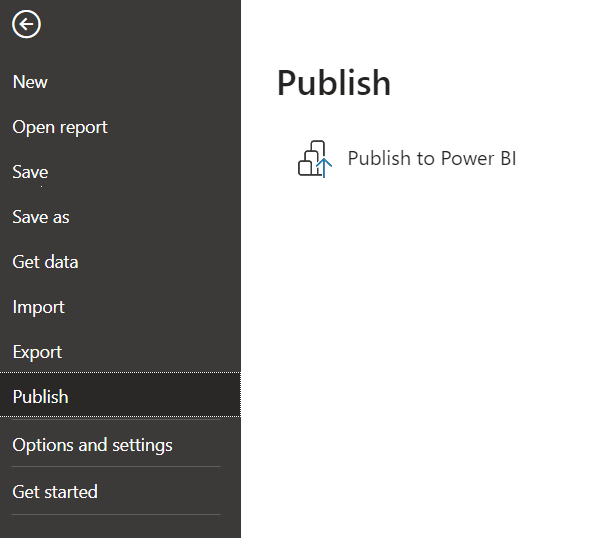Click the separator line under Options and settings
This screenshot has height=538, width=597.
coord(116,466)
